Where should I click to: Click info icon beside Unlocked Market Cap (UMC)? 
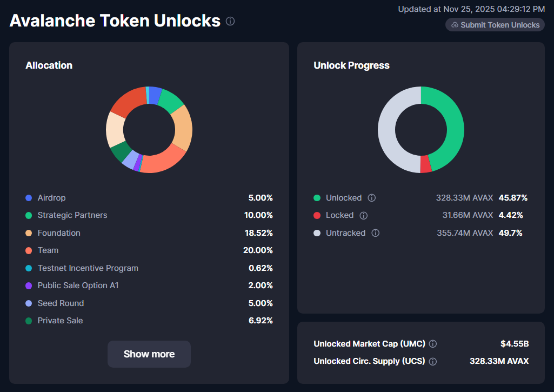tap(433, 344)
